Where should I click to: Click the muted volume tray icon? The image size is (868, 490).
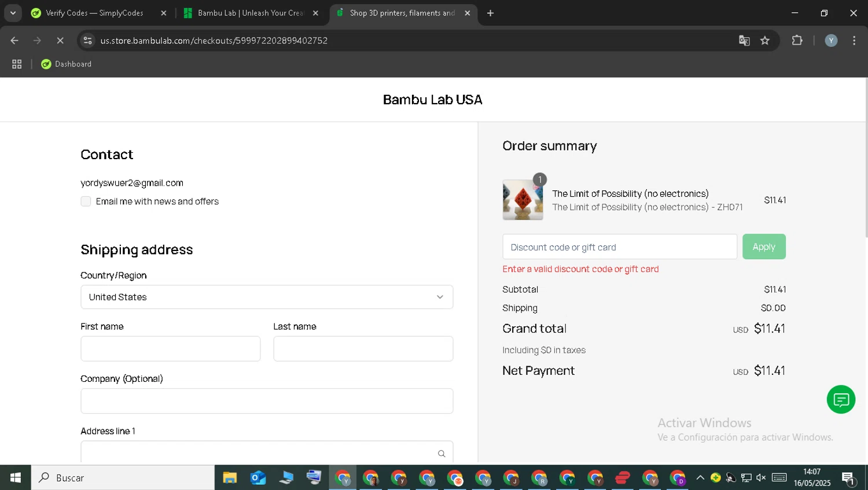761,478
